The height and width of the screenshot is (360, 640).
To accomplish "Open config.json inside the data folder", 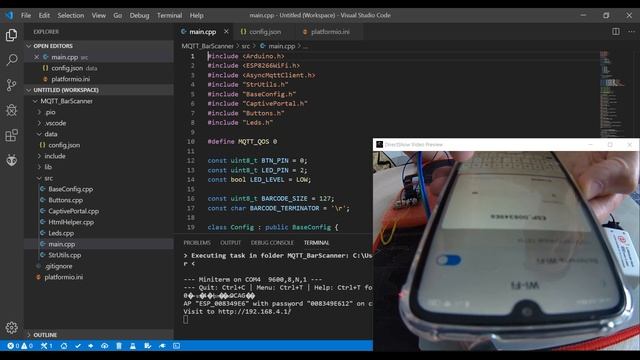I will [64, 145].
